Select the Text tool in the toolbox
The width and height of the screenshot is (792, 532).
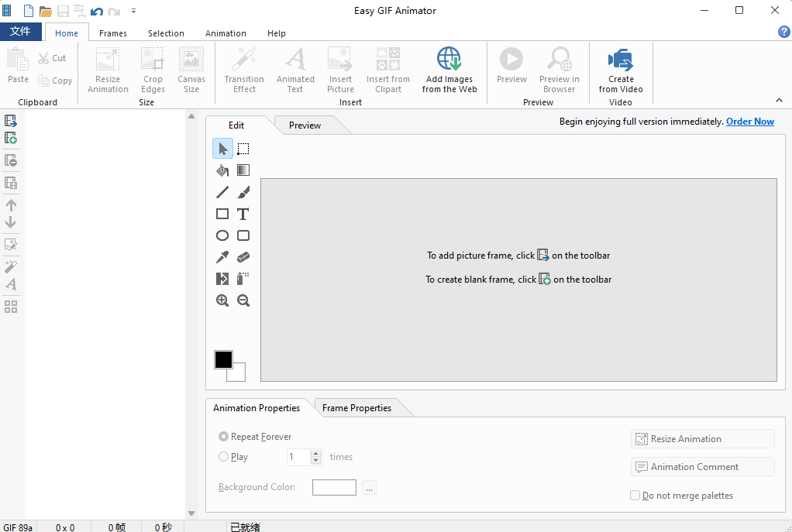(x=243, y=214)
